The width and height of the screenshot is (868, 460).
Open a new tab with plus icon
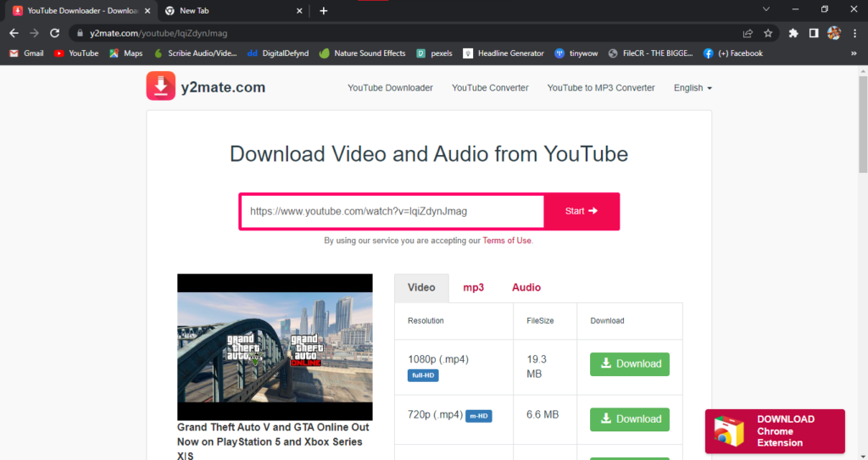pyautogui.click(x=324, y=10)
